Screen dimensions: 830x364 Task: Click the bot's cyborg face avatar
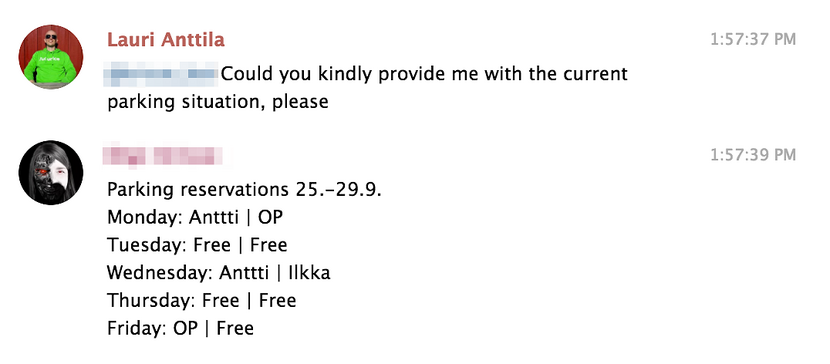click(x=51, y=172)
